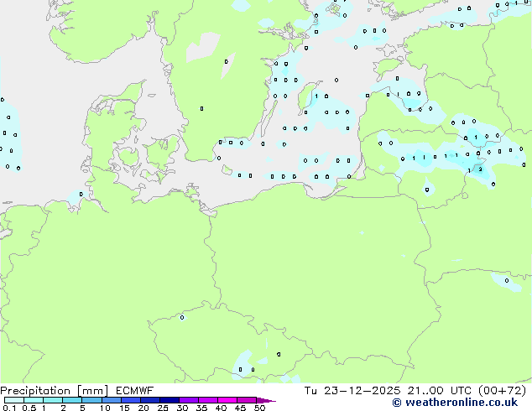Click the '25' legend scale value

(163, 408)
